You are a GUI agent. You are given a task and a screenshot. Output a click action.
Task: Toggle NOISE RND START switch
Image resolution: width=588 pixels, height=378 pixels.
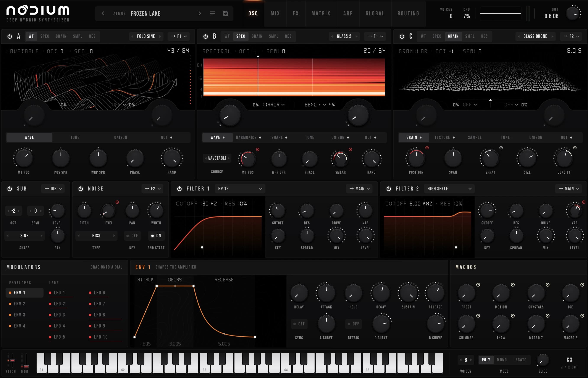[156, 236]
